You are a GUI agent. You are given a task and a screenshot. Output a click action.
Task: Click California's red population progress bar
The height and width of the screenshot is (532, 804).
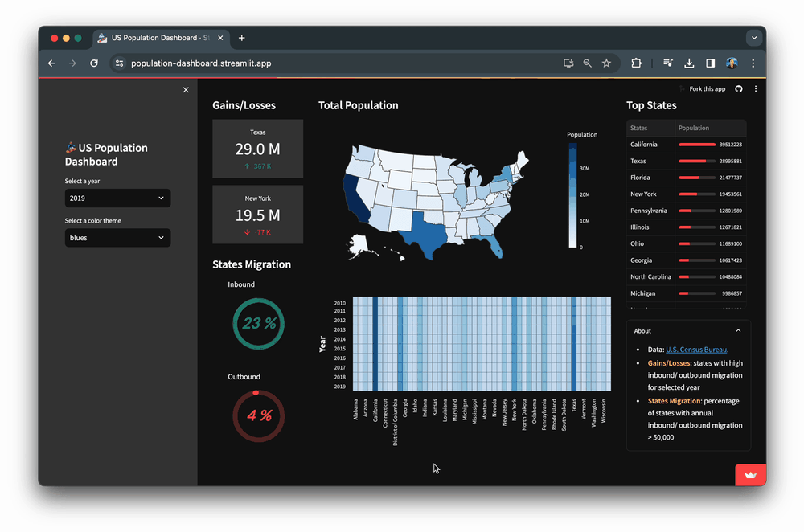698,145
